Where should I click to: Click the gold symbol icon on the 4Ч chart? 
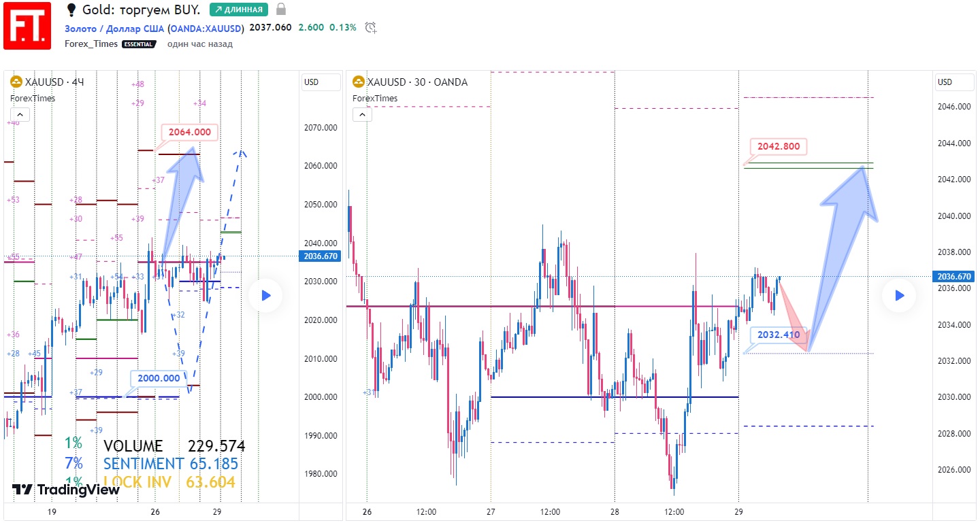(x=16, y=82)
